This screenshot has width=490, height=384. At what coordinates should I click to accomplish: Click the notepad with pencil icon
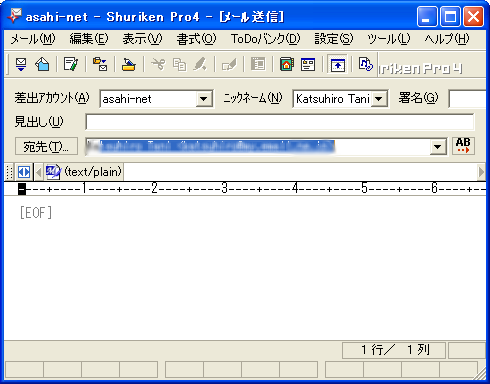(x=71, y=64)
